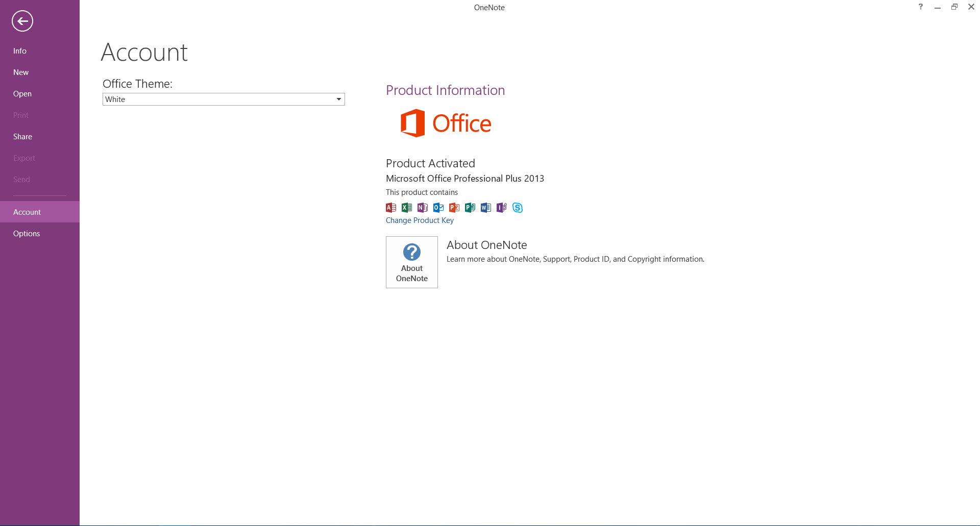This screenshot has width=980, height=526.
Task: Minimize the OneNote window
Action: pos(938,7)
